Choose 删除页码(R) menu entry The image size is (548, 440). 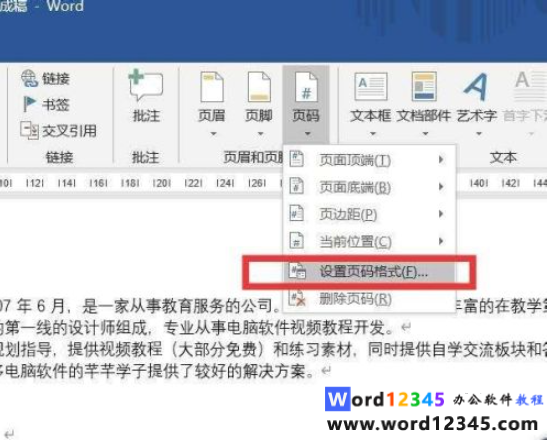coord(369,299)
